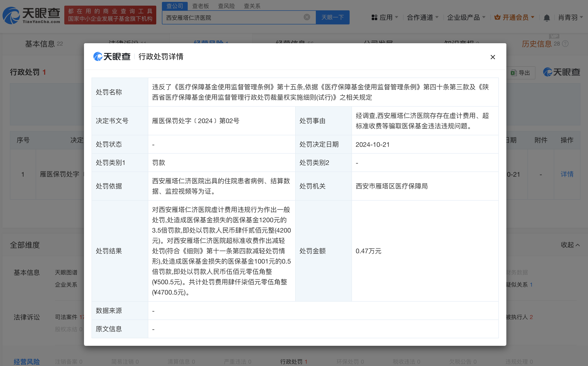Screen dimensions: 588x366
Task: Switch to the 查老板 search tab
Action: tap(200, 6)
